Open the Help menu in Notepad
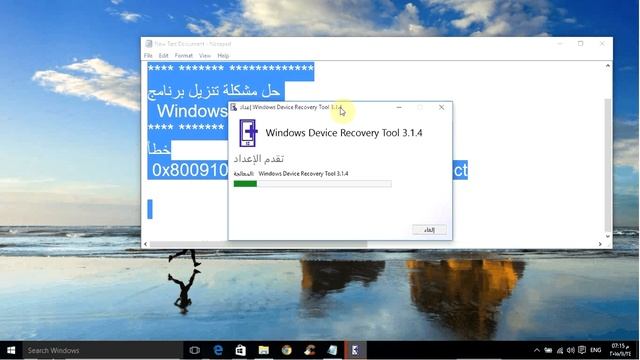640x360 pixels. click(x=223, y=56)
